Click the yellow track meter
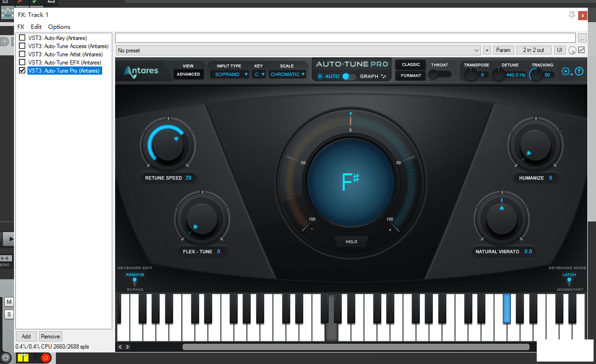Screen dimensions: 596x364 pos(23,358)
